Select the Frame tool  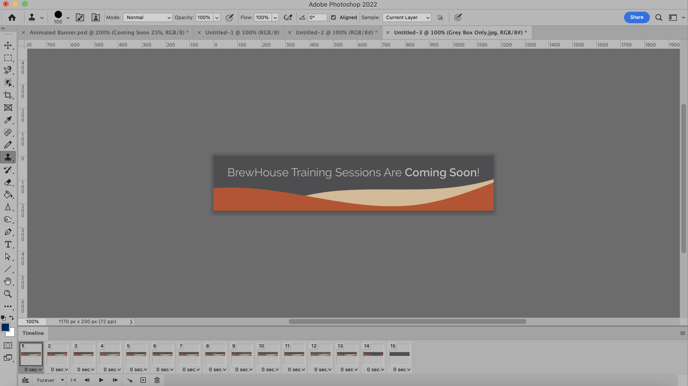tap(8, 107)
